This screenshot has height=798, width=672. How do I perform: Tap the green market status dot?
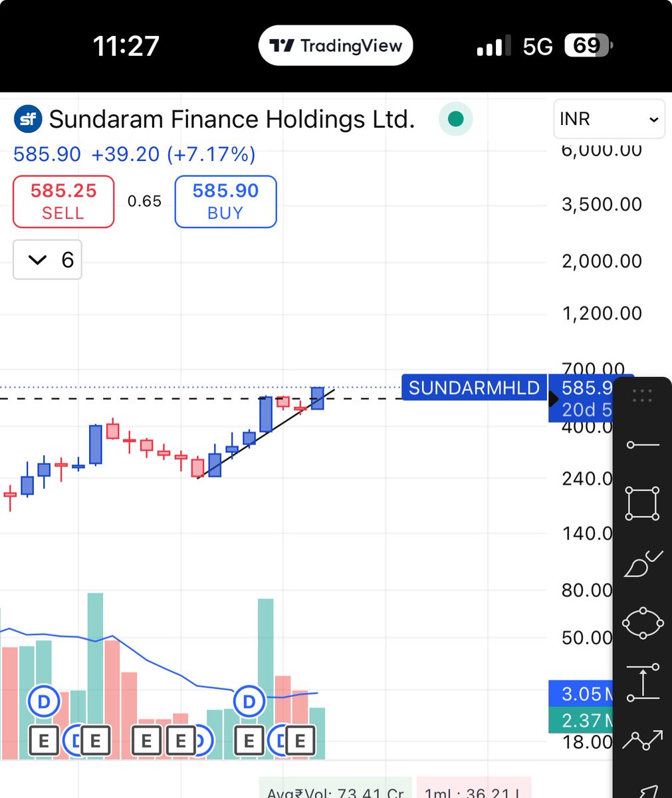(456, 120)
